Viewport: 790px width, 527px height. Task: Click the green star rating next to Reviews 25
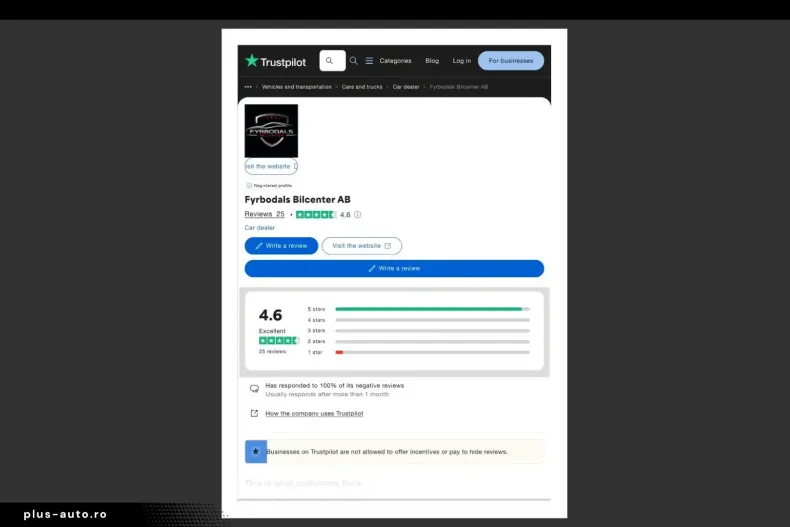[x=315, y=215]
